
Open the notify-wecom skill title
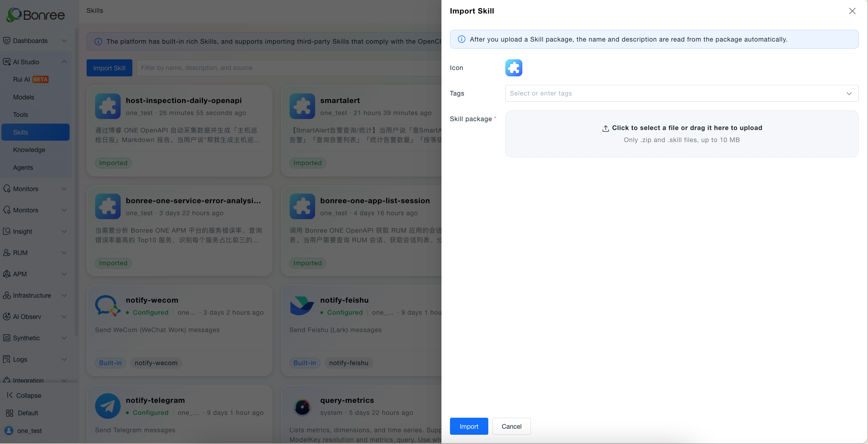[152, 300]
